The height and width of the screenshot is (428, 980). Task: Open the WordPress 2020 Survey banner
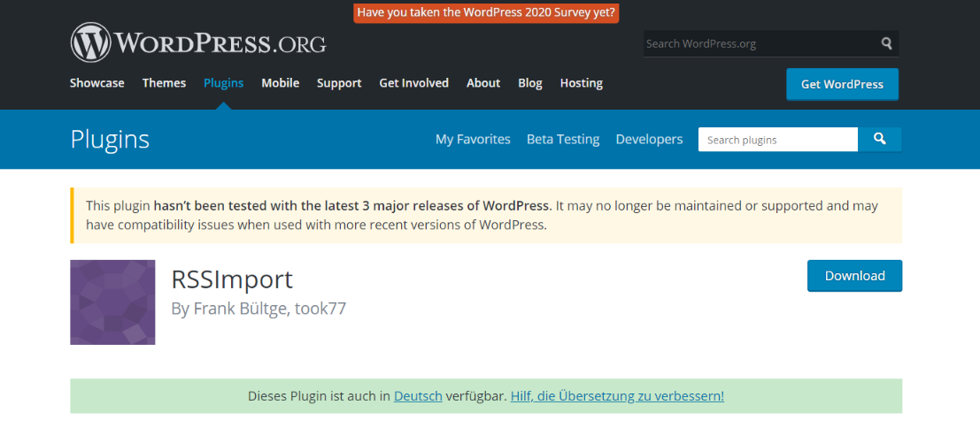point(486,11)
